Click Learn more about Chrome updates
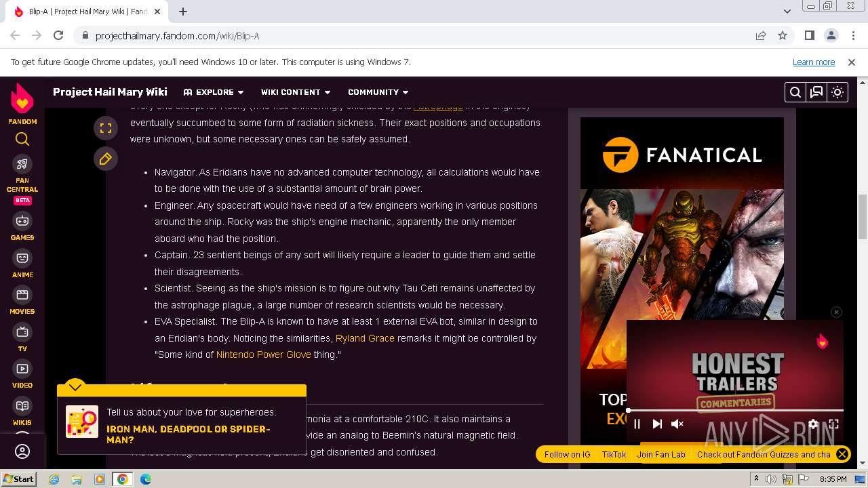The height and width of the screenshot is (488, 868). click(814, 62)
